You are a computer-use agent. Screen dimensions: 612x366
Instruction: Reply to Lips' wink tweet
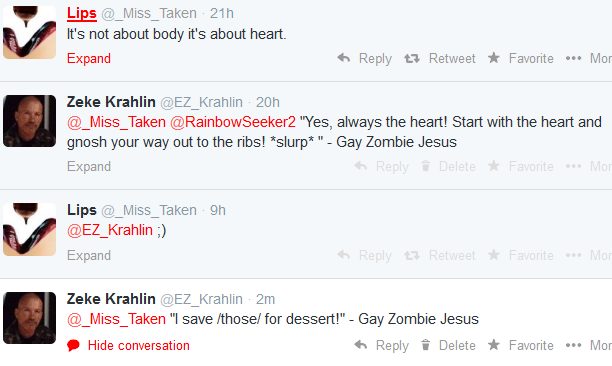365,256
